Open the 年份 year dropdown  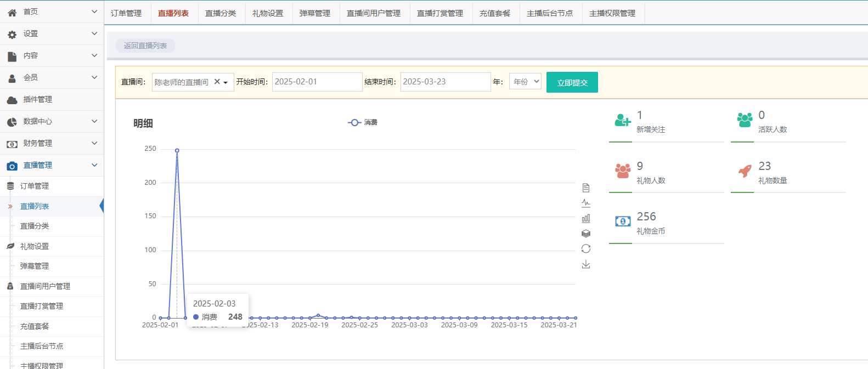(525, 82)
